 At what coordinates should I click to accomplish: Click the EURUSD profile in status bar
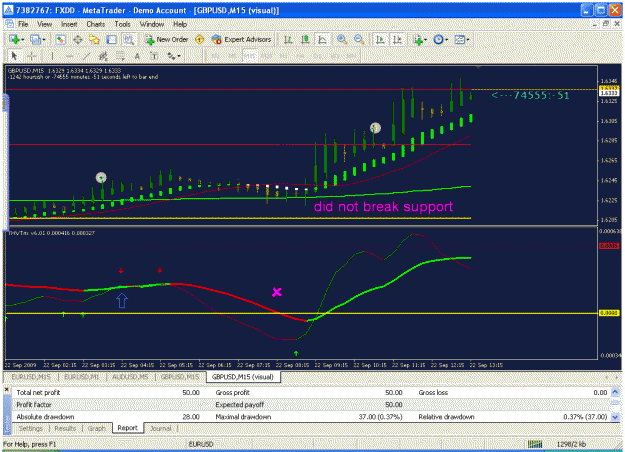[x=201, y=444]
